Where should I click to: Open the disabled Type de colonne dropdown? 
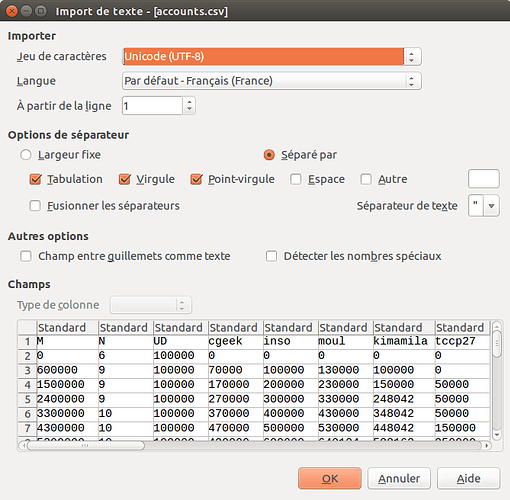click(151, 305)
